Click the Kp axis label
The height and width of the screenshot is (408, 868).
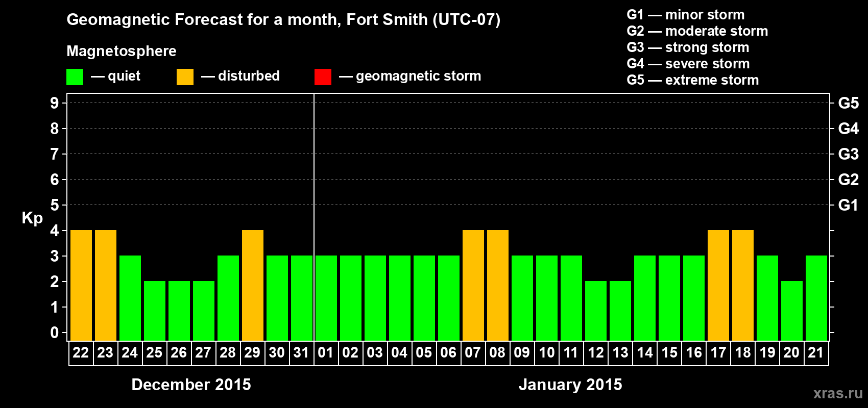(x=32, y=218)
